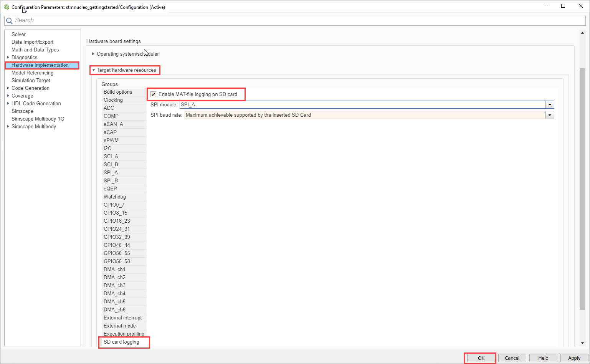Screen dimensions: 590x364
Task: Click the Simulink gear icon in title bar
Action: [7, 7]
